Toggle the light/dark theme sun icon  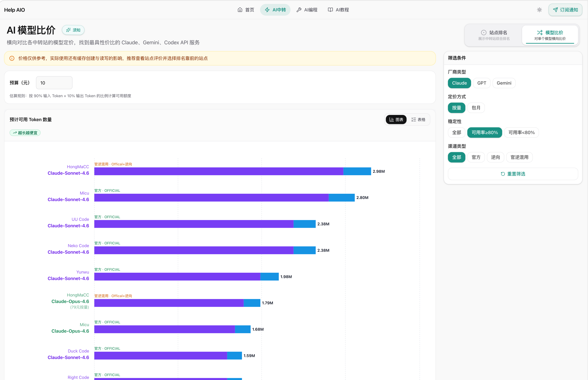(539, 10)
